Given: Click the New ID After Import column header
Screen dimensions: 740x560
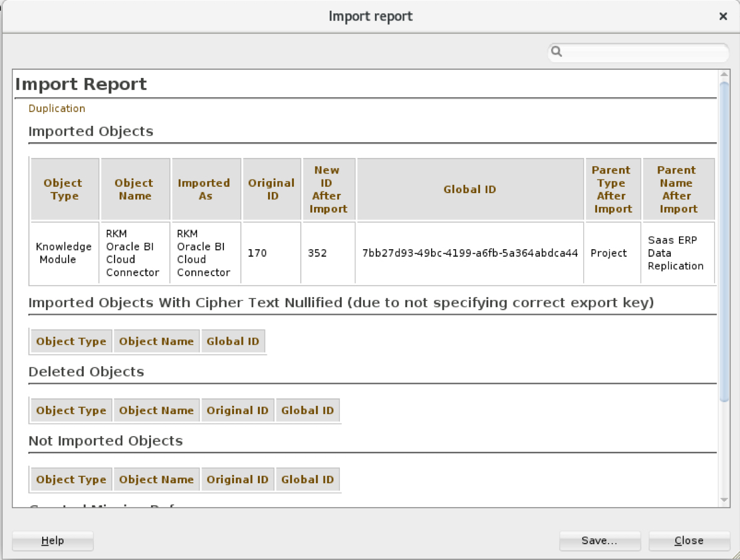Looking at the screenshot, I should click(x=327, y=189).
